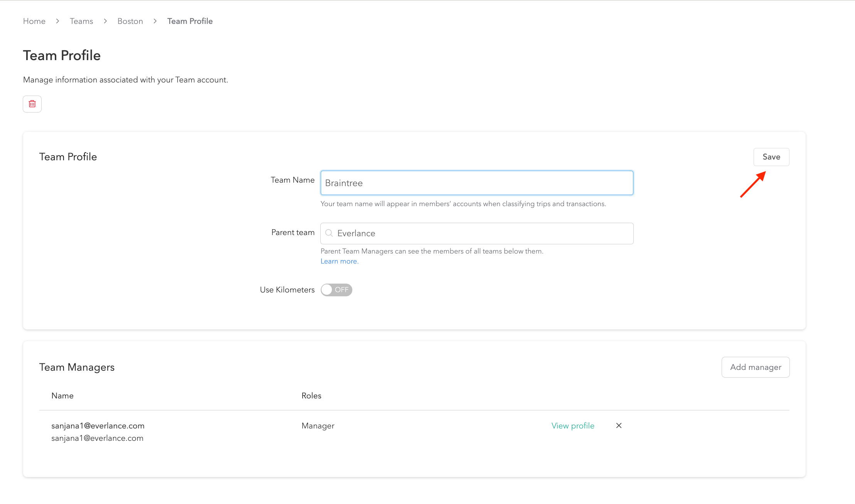Screen dimensions: 855x504
Task: View profile of sanjana1 manager
Action: 572,426
